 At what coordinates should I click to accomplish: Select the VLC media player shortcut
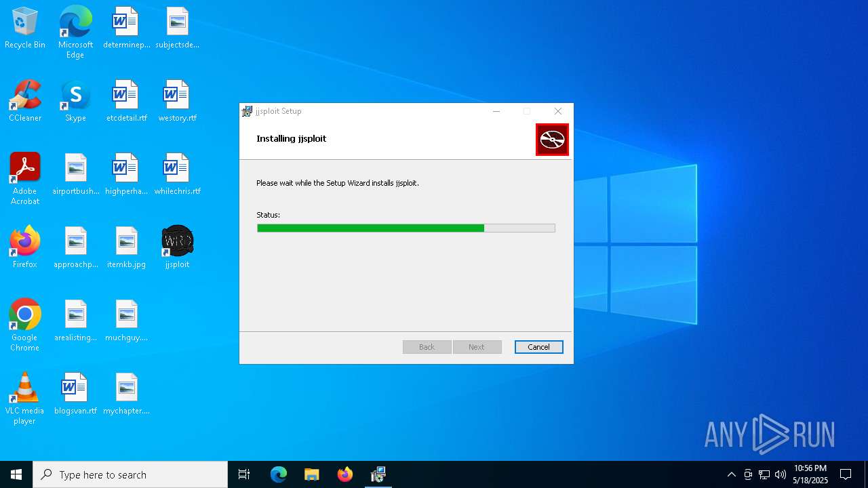[x=25, y=399]
